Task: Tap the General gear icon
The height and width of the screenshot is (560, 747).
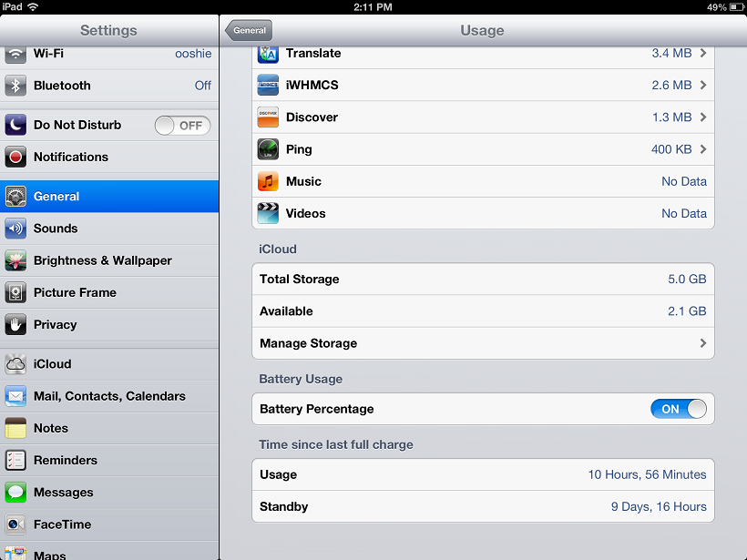Action: coord(15,196)
